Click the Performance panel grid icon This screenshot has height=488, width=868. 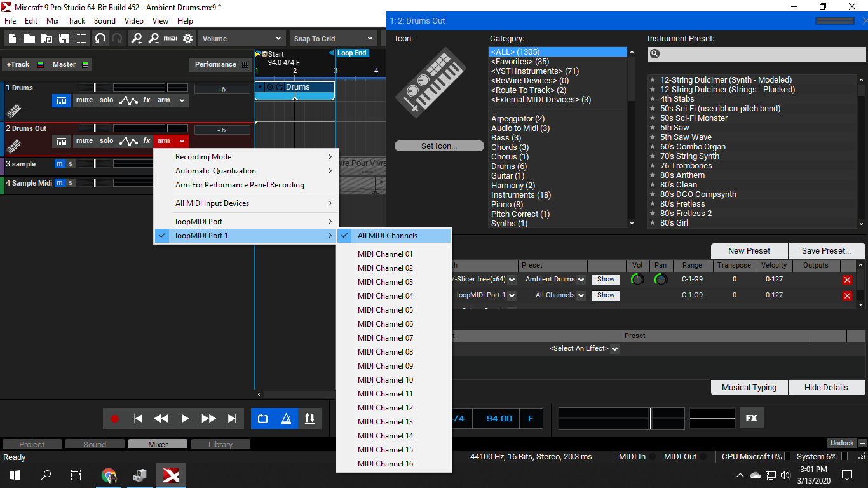click(x=245, y=65)
